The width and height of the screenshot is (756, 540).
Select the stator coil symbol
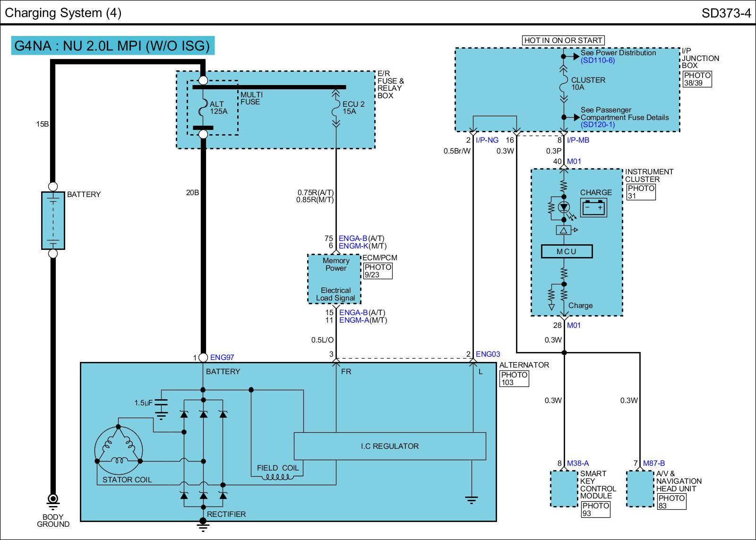(118, 449)
